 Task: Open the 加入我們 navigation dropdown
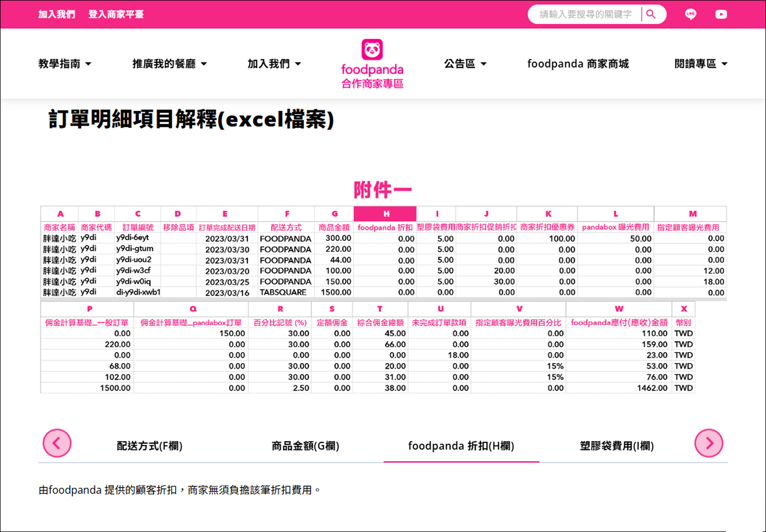(274, 64)
